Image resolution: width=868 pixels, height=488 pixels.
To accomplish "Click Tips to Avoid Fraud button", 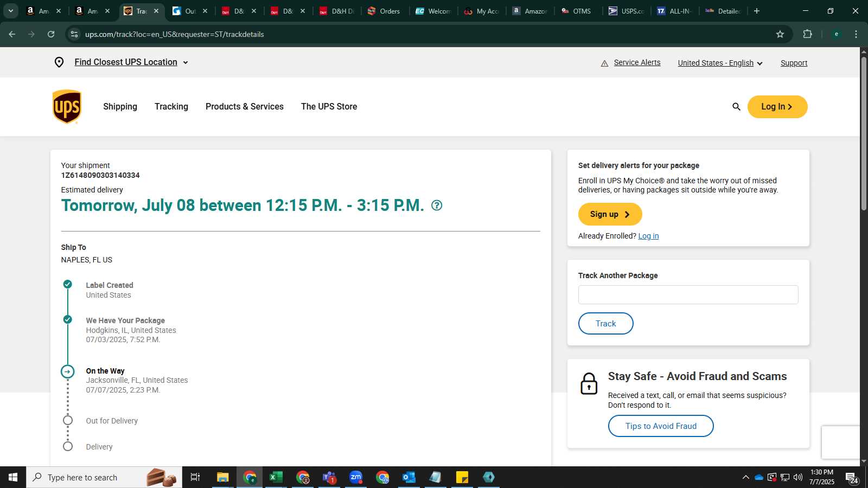I will (661, 426).
